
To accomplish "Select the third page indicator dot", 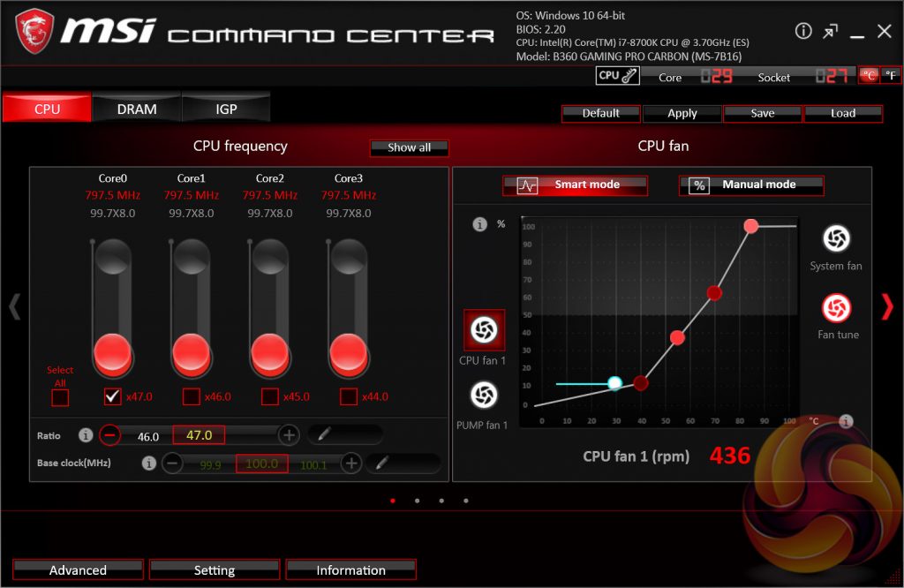I will coord(441,501).
